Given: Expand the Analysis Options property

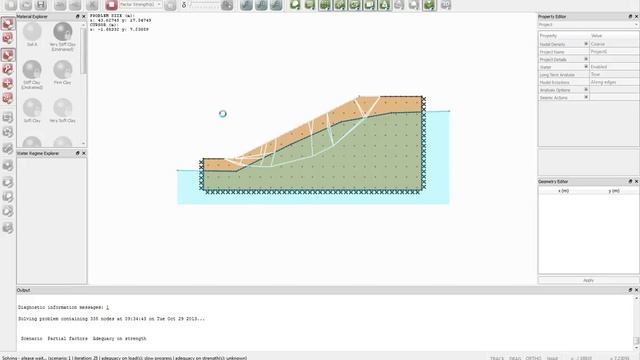Looking at the screenshot, I should click(x=586, y=90).
